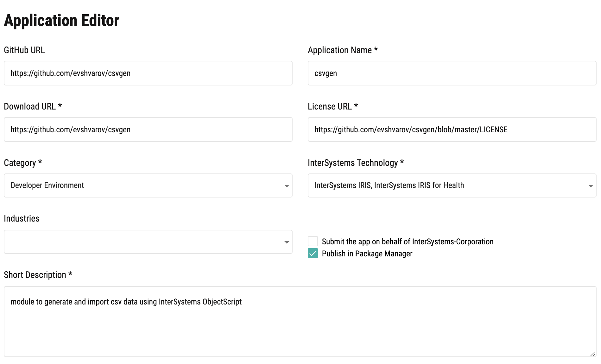Enable the InterSystems-Corporation submit checkbox
The height and width of the screenshot is (364, 601).
313,241
